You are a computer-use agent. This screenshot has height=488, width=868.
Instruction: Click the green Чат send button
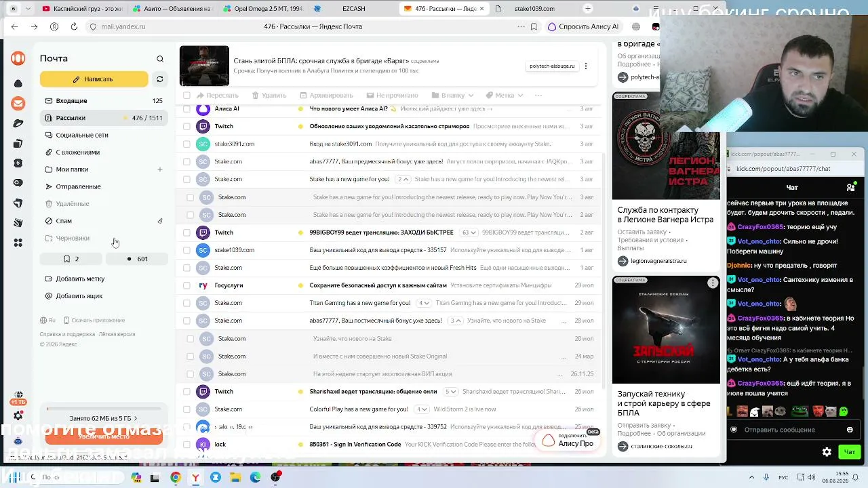point(850,451)
